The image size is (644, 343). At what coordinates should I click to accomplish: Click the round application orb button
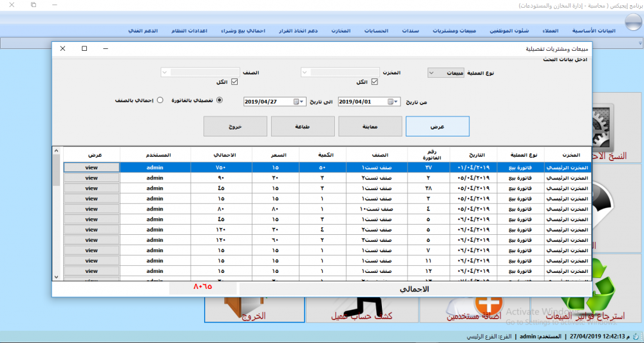coord(632,22)
